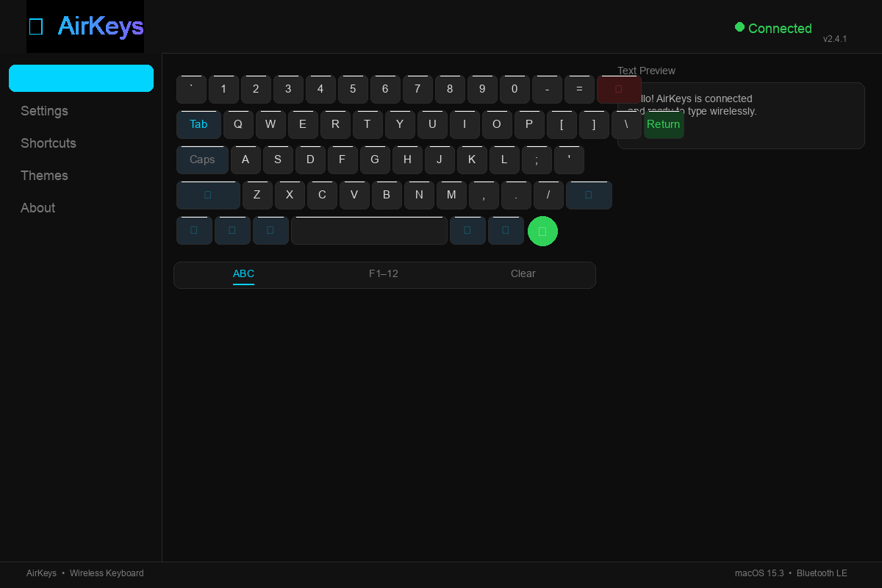Image resolution: width=882 pixels, height=588 pixels.
Task: Tap the spacebar
Action: point(369,230)
